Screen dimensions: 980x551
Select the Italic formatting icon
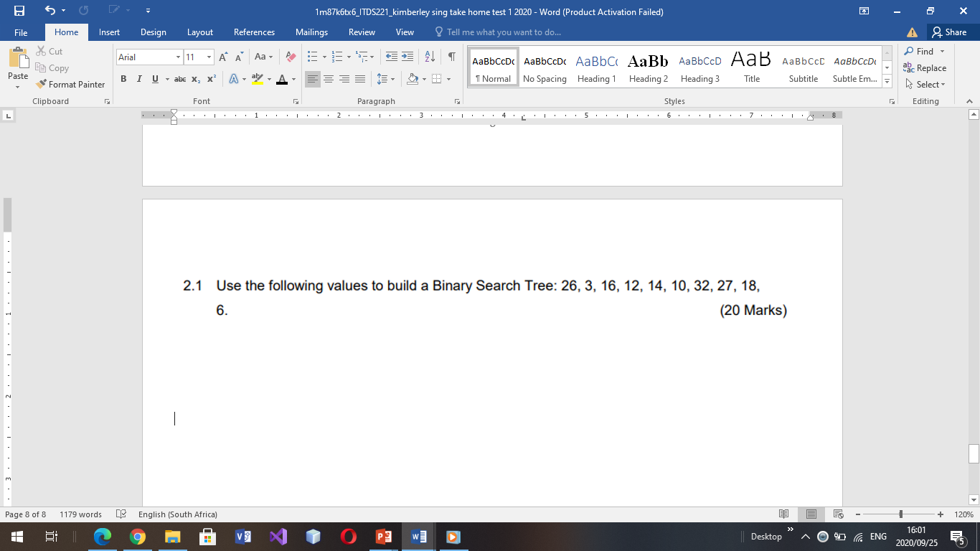pyautogui.click(x=139, y=79)
